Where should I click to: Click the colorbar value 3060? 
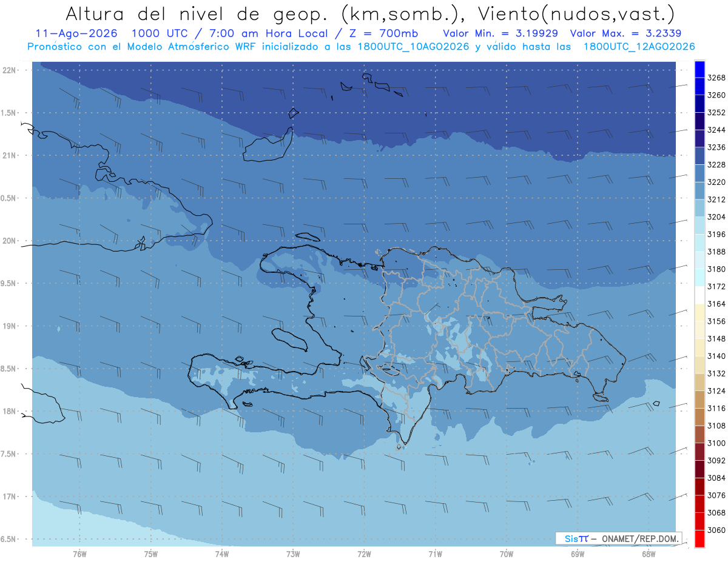point(716,530)
